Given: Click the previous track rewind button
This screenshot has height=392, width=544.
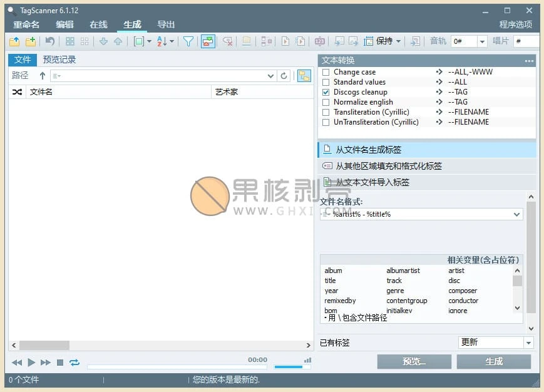Looking at the screenshot, I should tap(17, 363).
